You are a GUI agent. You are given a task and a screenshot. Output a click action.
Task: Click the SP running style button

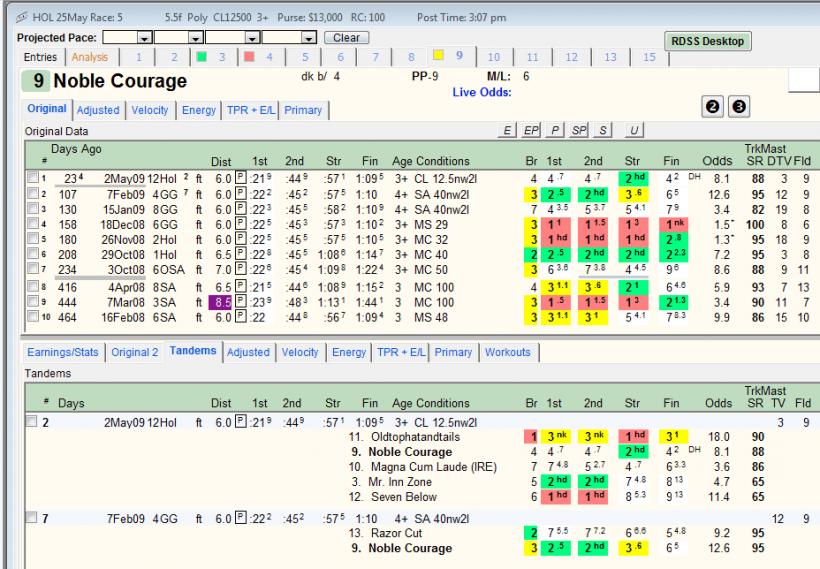[x=579, y=130]
